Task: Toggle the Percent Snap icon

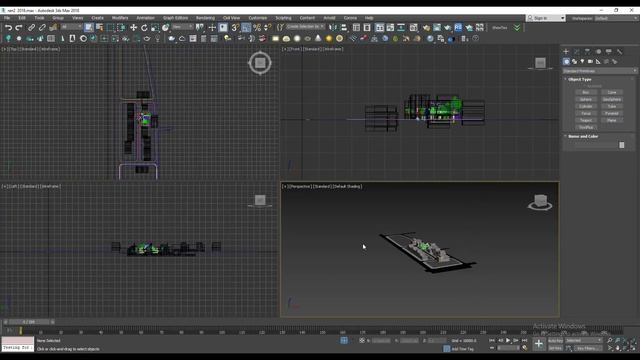Action: [x=257, y=28]
